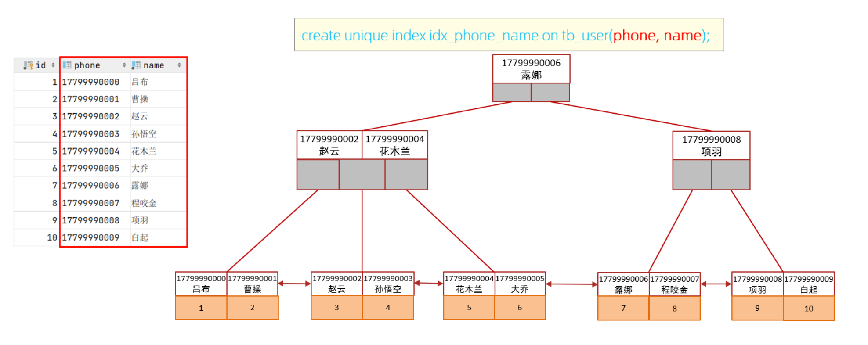Click the root node 17799990006 露娜
The width and height of the screenshot is (868, 345).
(531, 69)
